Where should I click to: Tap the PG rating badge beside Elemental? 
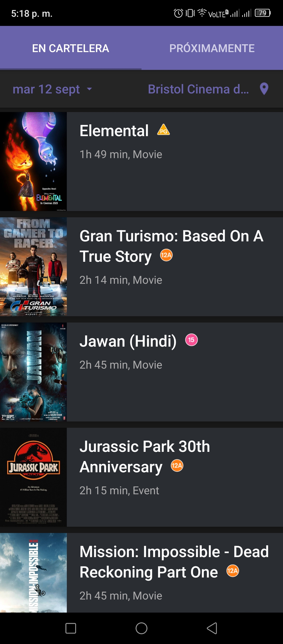[x=164, y=130]
